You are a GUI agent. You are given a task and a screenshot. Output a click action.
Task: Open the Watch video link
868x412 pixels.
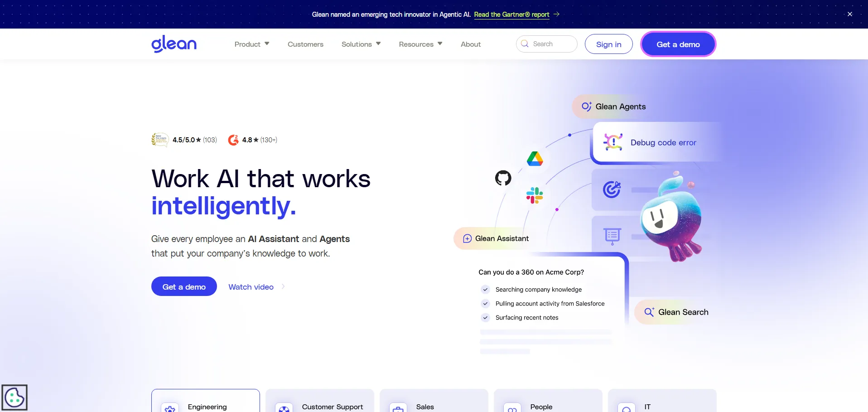[x=251, y=287]
